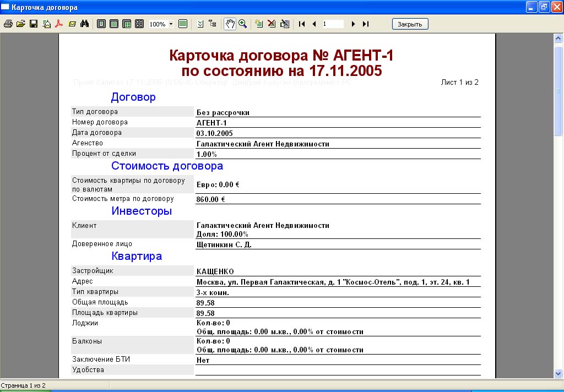Select the hand drag tool
Image resolution: width=564 pixels, height=392 pixels.
(230, 24)
